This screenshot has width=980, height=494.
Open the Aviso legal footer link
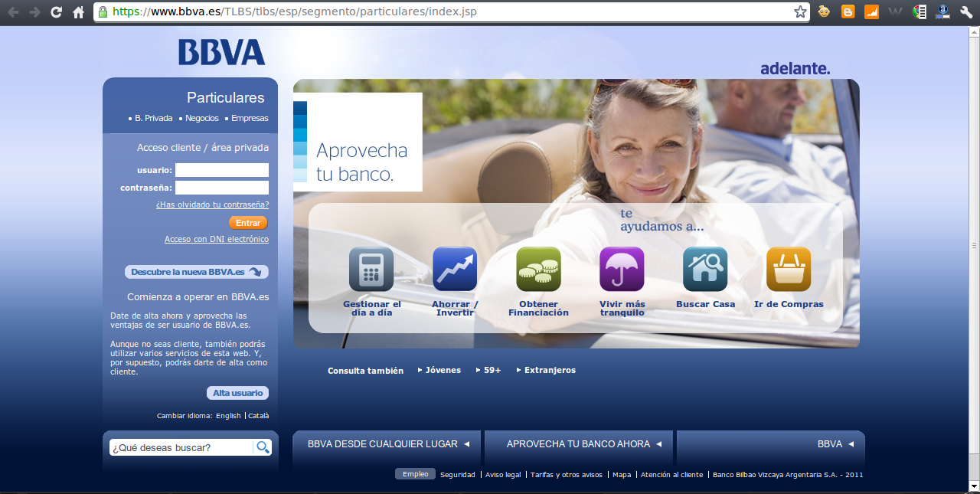point(503,475)
